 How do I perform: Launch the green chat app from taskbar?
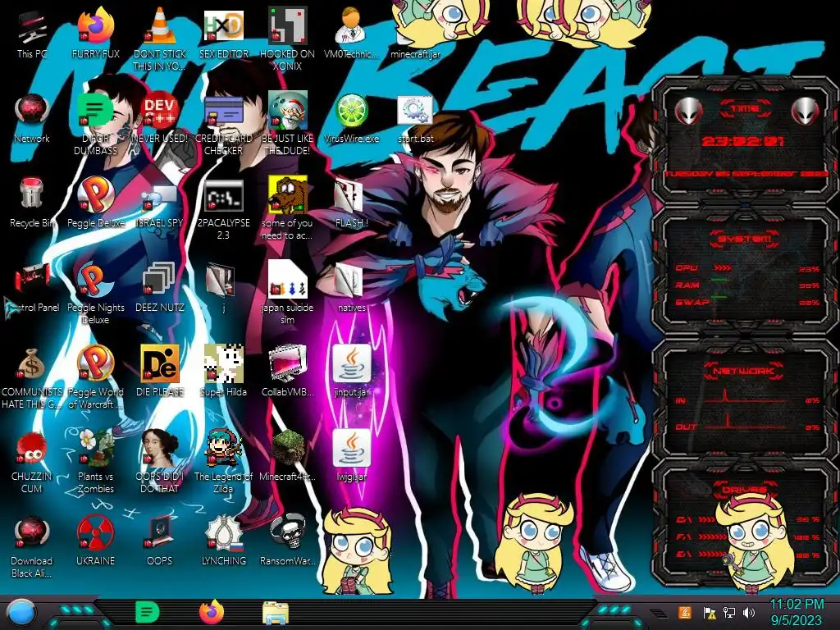click(x=148, y=612)
